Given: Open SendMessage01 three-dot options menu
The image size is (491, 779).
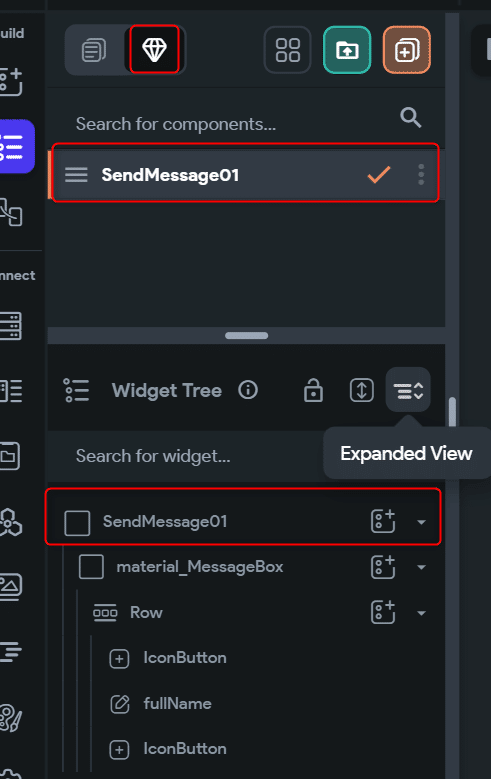Looking at the screenshot, I should pyautogui.click(x=421, y=175).
